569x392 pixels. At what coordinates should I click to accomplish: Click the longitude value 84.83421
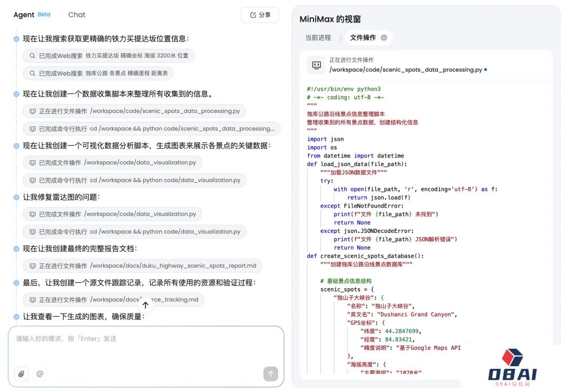coord(398,339)
